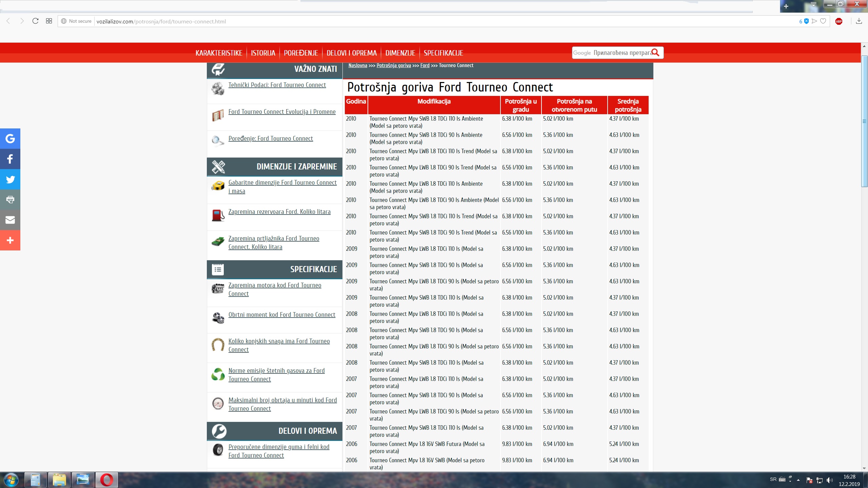Select 2006 Tourneo Connect 1.8 16V SWB Futura row

click(497, 447)
